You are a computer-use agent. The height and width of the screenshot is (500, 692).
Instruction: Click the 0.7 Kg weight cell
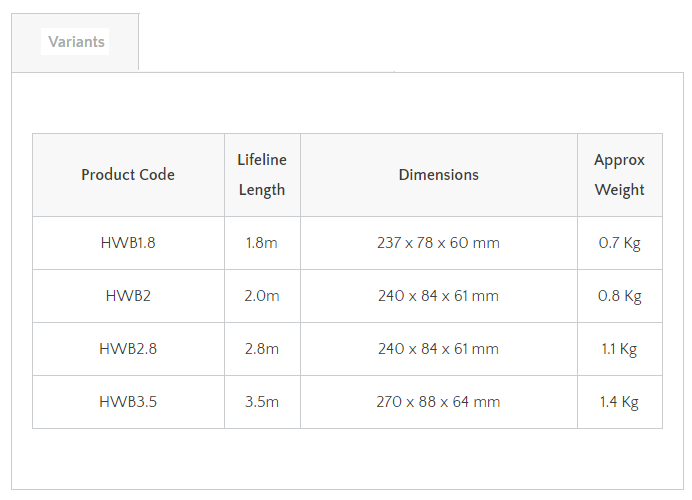click(619, 243)
